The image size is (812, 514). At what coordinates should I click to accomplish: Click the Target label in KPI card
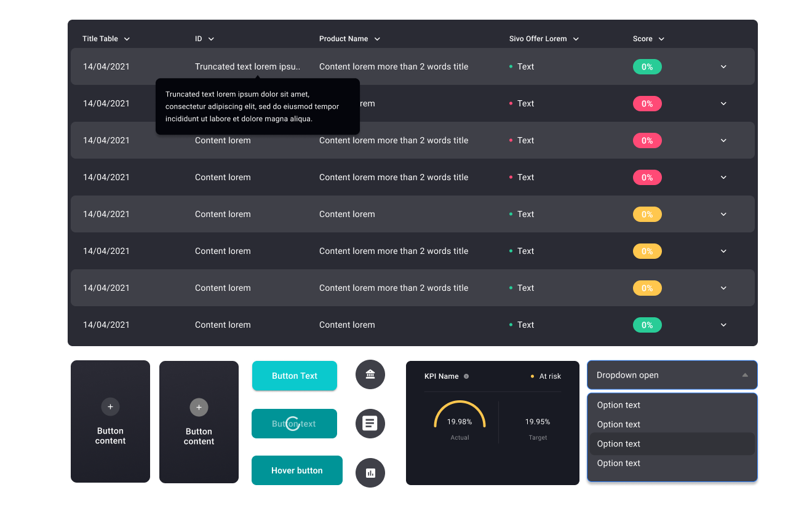(x=538, y=438)
